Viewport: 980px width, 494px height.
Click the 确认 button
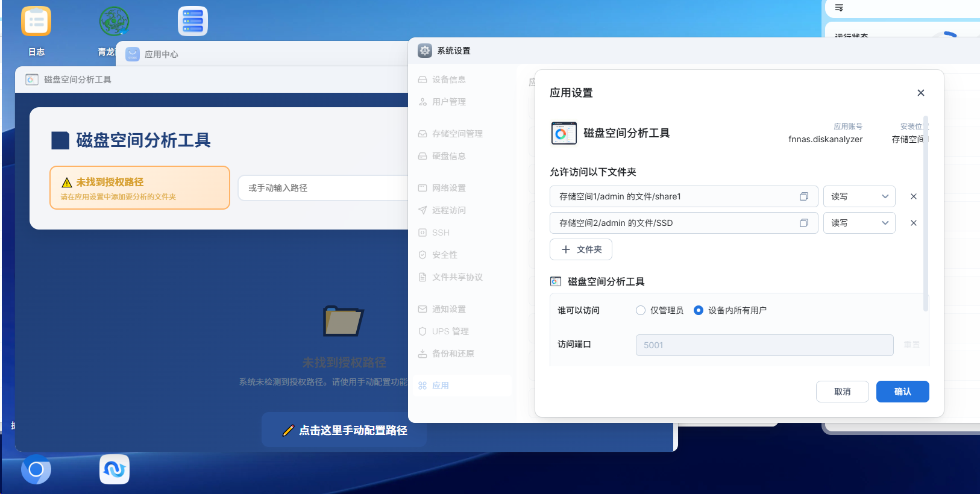(903, 392)
